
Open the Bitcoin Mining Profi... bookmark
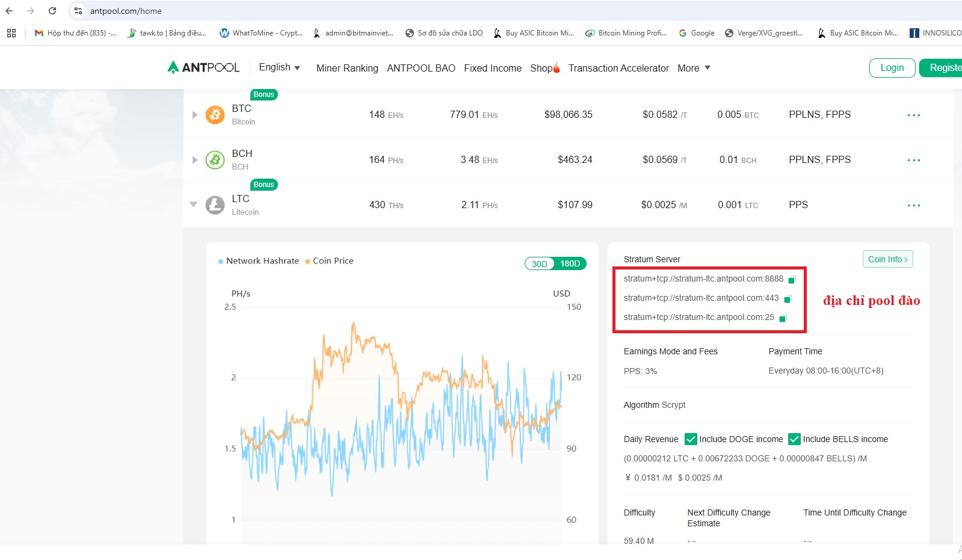click(x=626, y=33)
